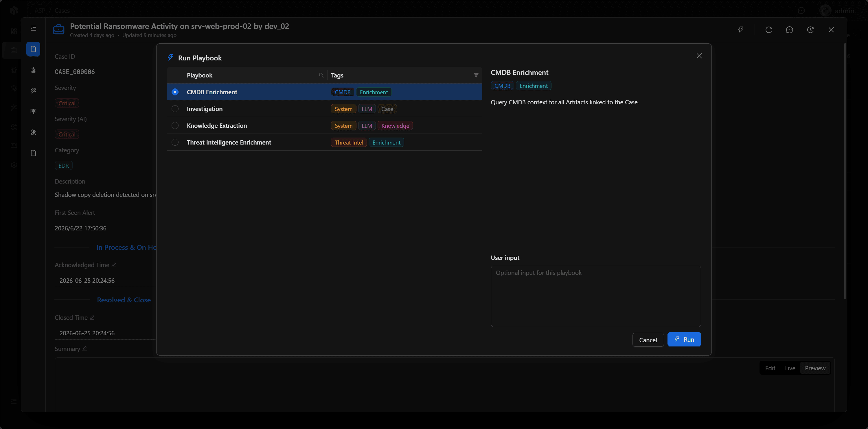Open the book icon in main navigation

click(14, 146)
